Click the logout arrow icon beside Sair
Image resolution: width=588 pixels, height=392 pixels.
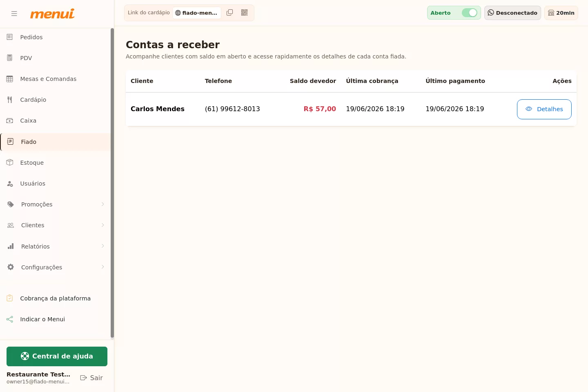[x=83, y=378]
